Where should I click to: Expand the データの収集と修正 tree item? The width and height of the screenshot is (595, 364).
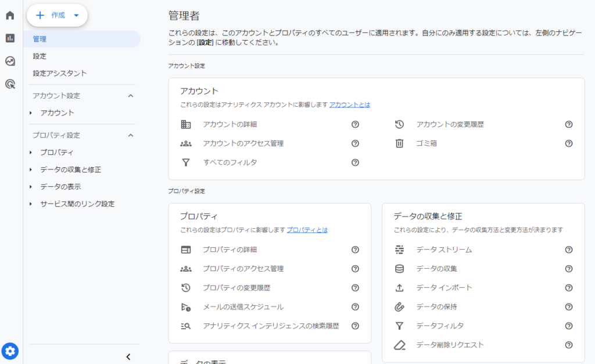(x=31, y=170)
